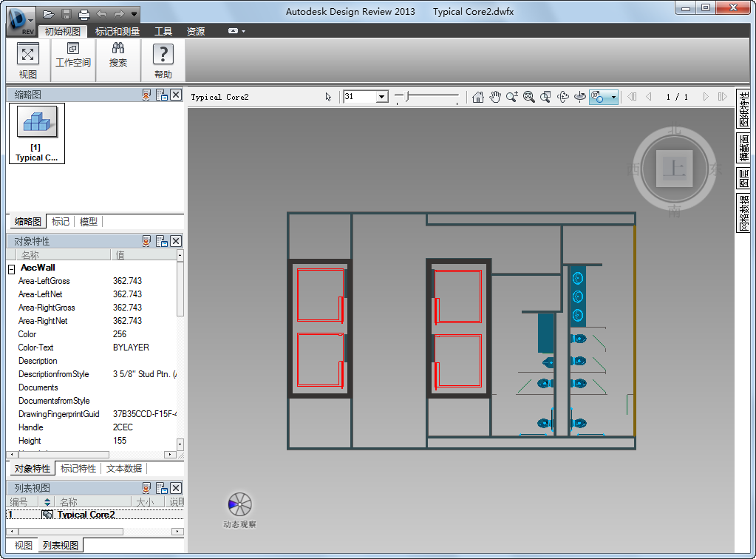This screenshot has height=559, width=756.
Task: Switch to the 缩略图 tab
Action: (x=28, y=221)
